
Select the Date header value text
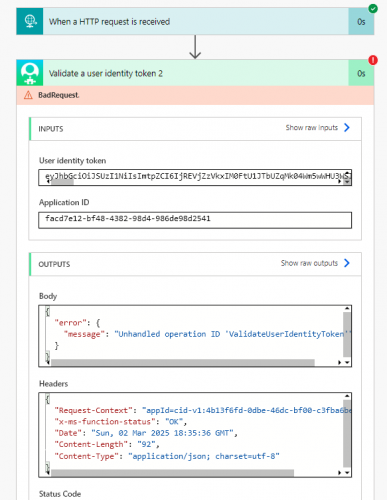[x=162, y=433]
